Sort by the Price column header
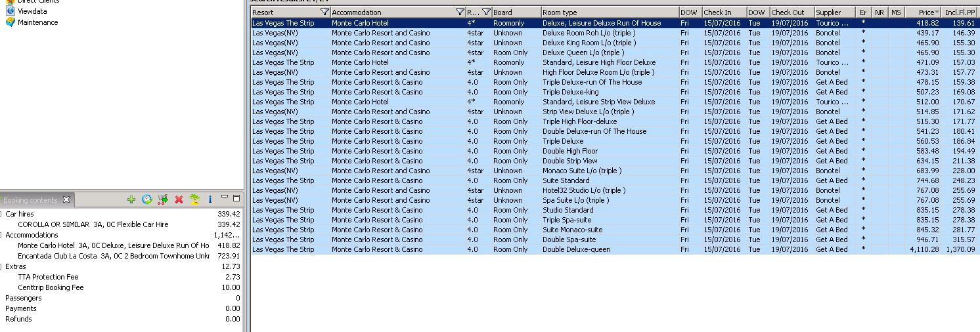Image resolution: width=980 pixels, height=332 pixels. click(x=924, y=12)
